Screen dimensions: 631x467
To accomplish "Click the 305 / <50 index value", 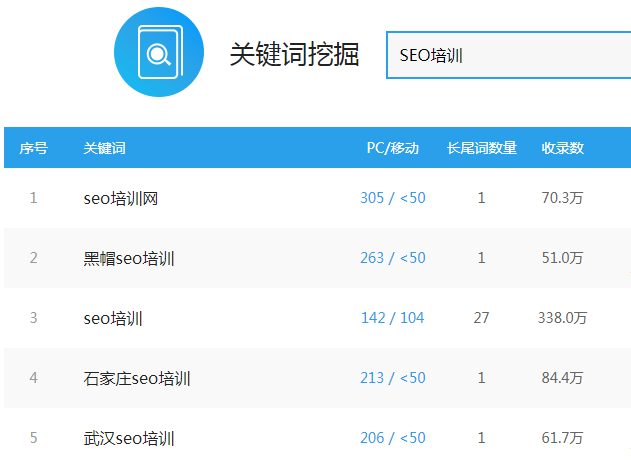I will (393, 198).
